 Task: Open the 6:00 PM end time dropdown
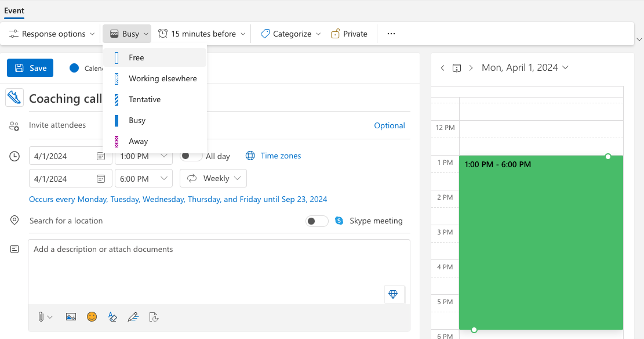(x=144, y=179)
